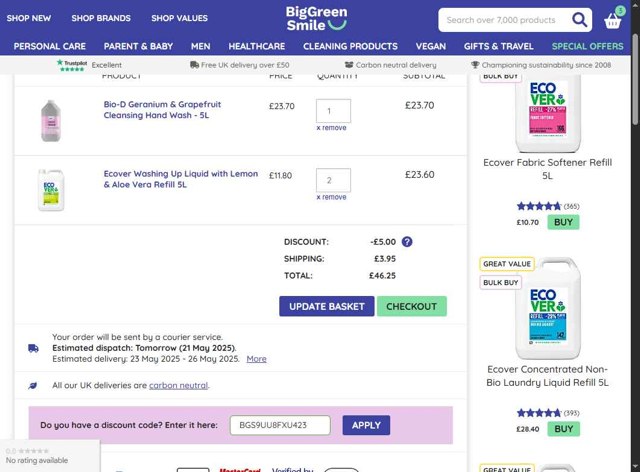Open Ecover Non-Bio Laundry Liquid image
This screenshot has height=472, width=640.
548,308
